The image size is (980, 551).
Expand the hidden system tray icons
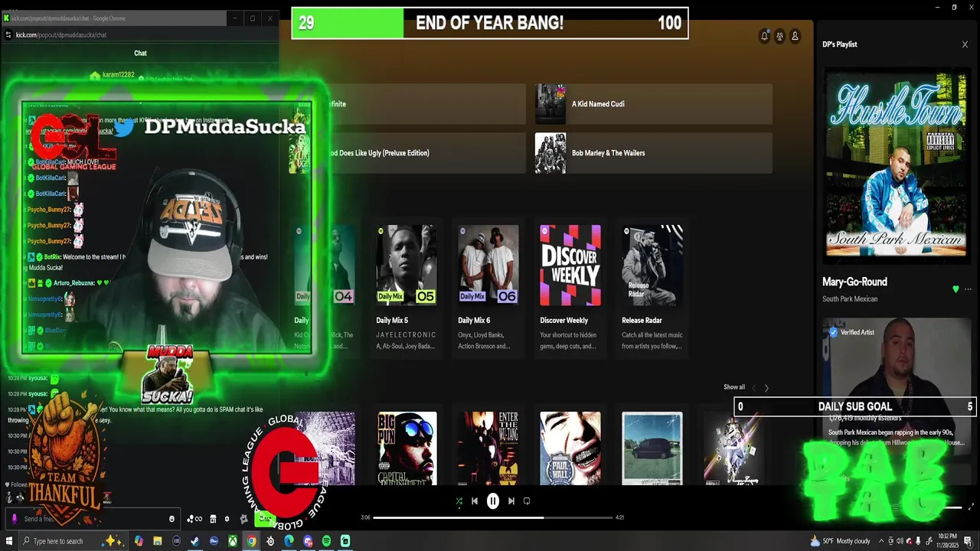tap(881, 541)
